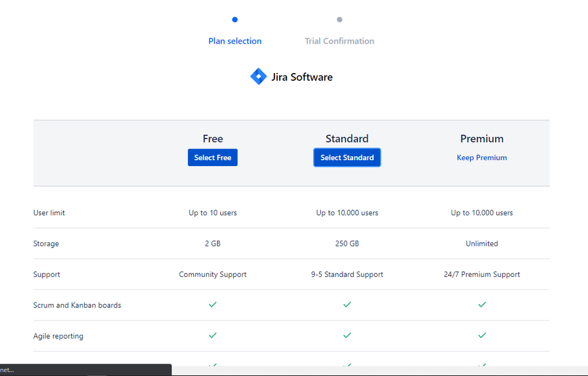Select the Free plan button
Viewport: 588px width, 376px height.
coord(212,157)
